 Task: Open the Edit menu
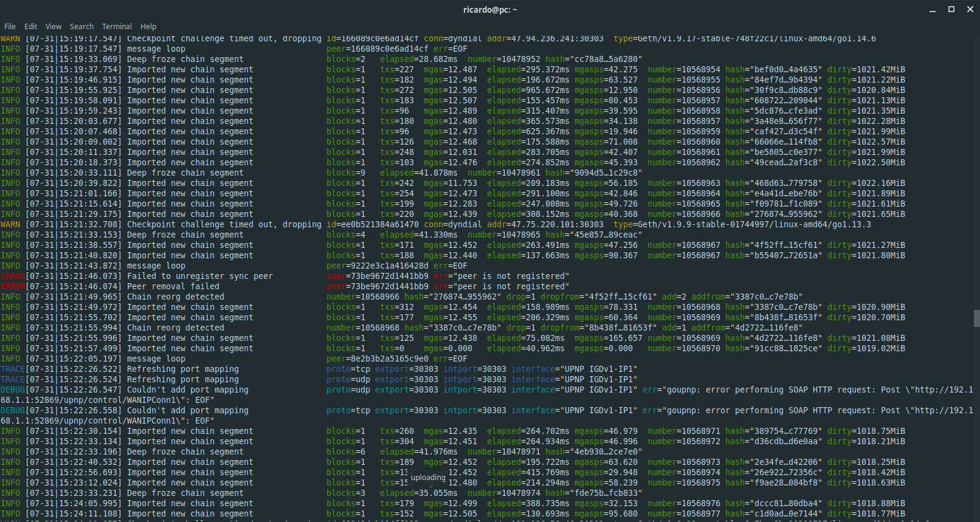(x=30, y=26)
